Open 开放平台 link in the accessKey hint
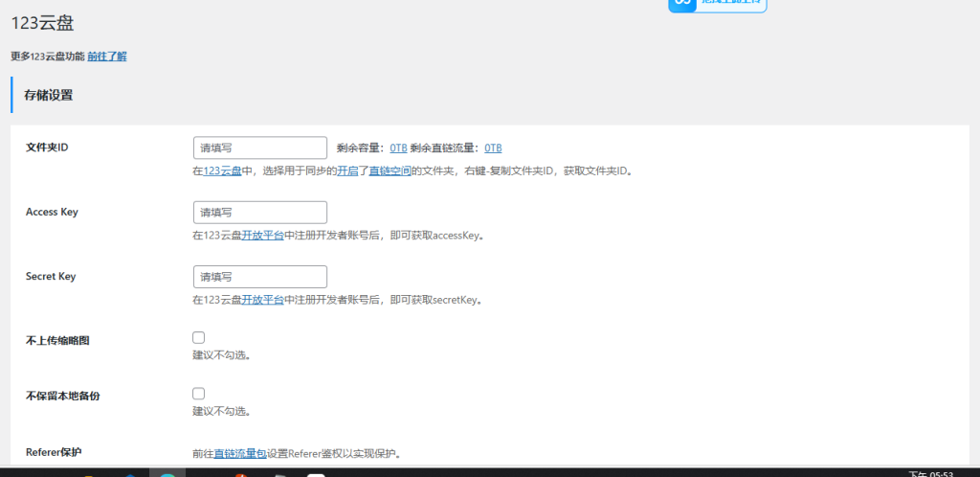This screenshot has width=980, height=477. (x=263, y=236)
